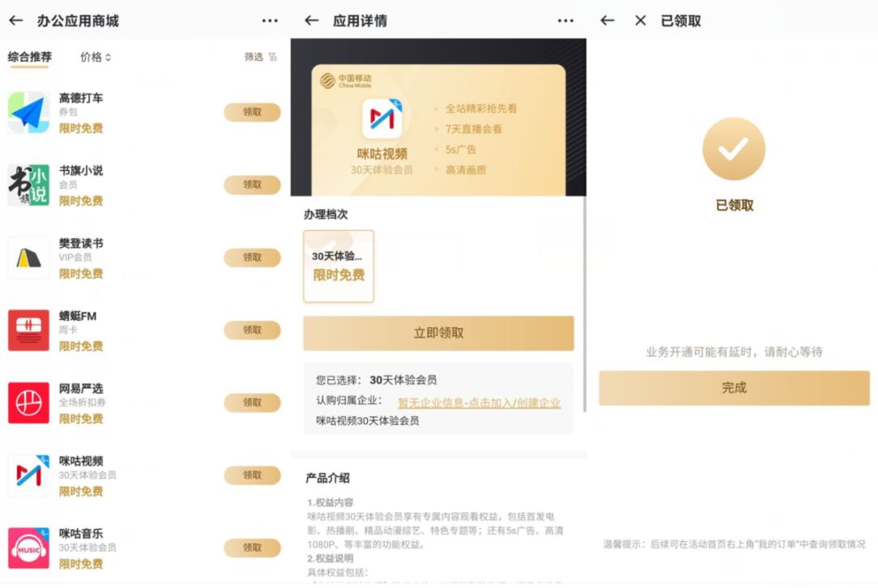This screenshot has height=588, width=878.
Task: Select the 综合推荐 tab
Action: click(x=30, y=58)
